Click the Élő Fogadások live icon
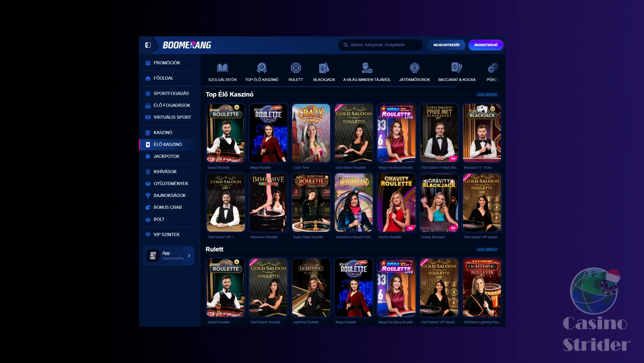 pyautogui.click(x=148, y=106)
